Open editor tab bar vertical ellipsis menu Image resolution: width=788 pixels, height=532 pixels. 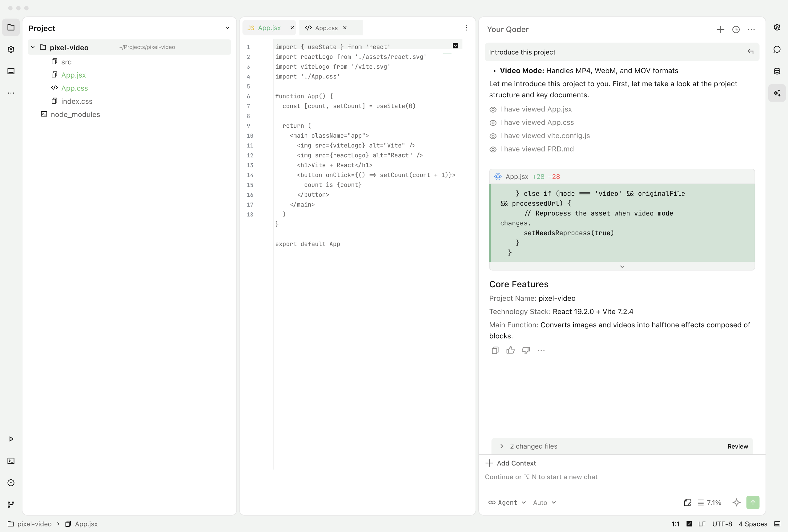click(x=467, y=28)
